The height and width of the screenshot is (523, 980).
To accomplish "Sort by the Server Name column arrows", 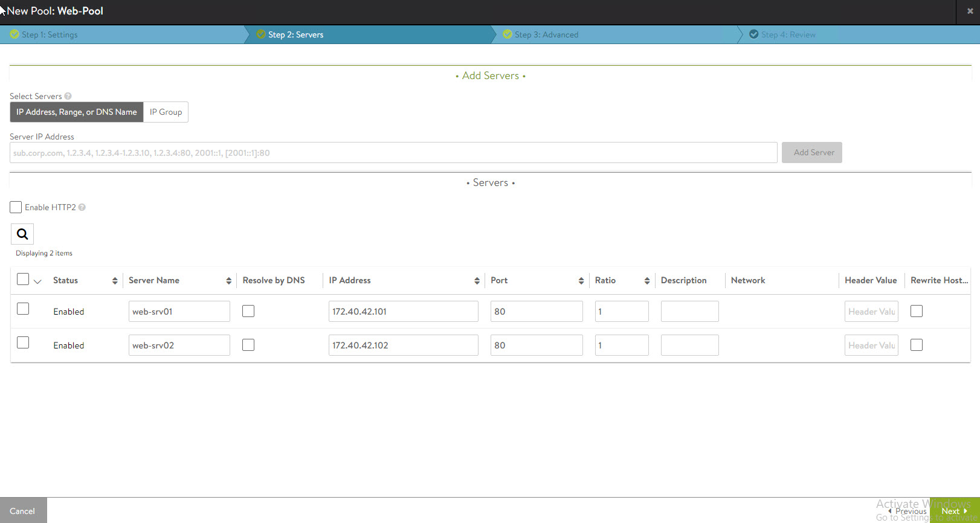I will coord(228,281).
